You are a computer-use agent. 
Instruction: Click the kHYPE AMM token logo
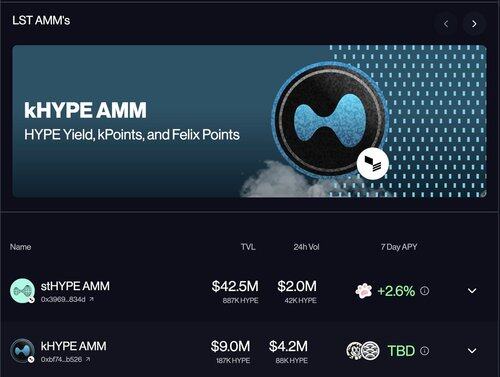tap(22, 351)
